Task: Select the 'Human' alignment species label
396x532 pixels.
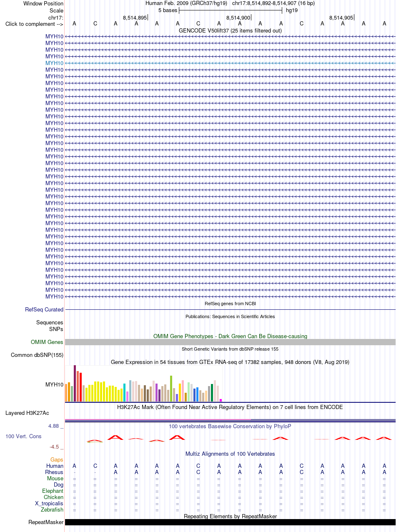Action: [55, 466]
